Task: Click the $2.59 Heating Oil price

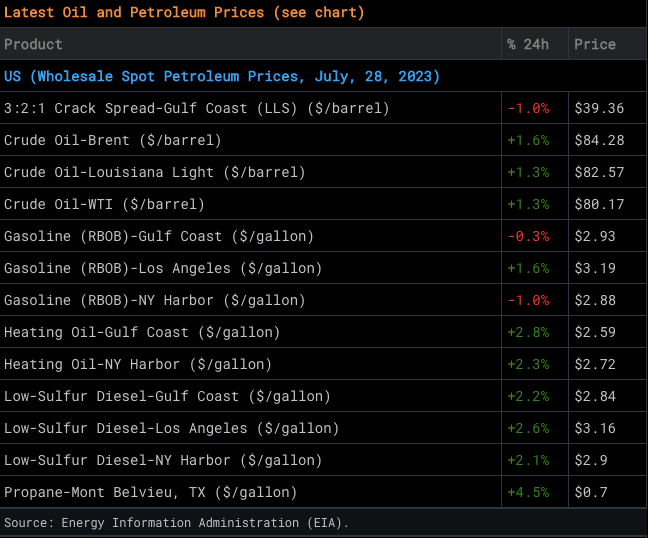Action: click(595, 333)
